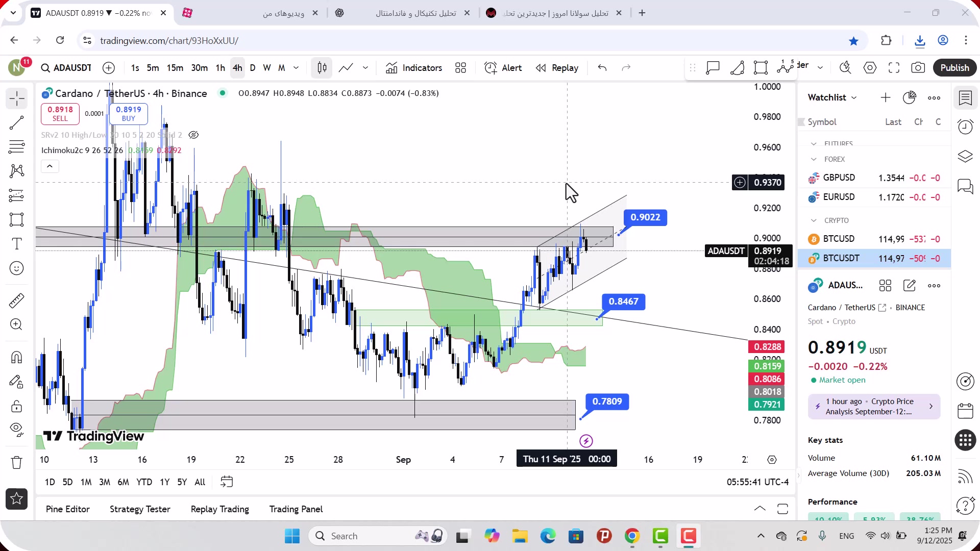Switch to the 1h timeframe
The width and height of the screenshot is (980, 551).
point(220,68)
